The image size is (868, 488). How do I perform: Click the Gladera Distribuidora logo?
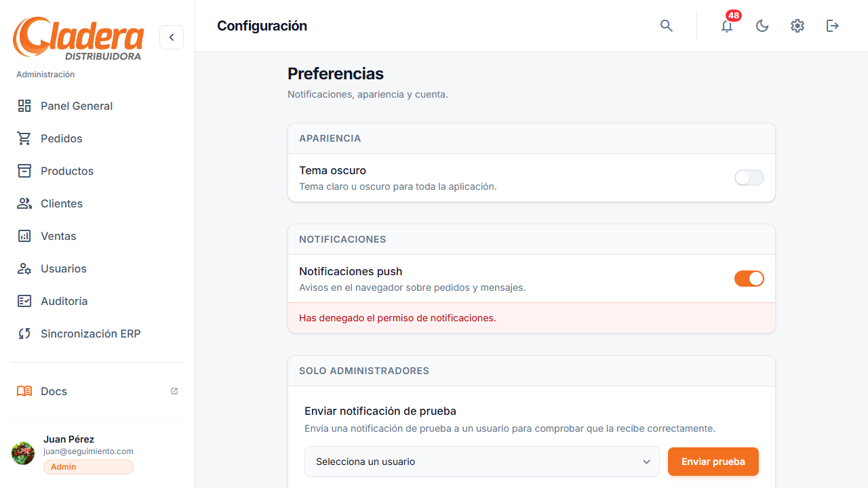pos(78,39)
